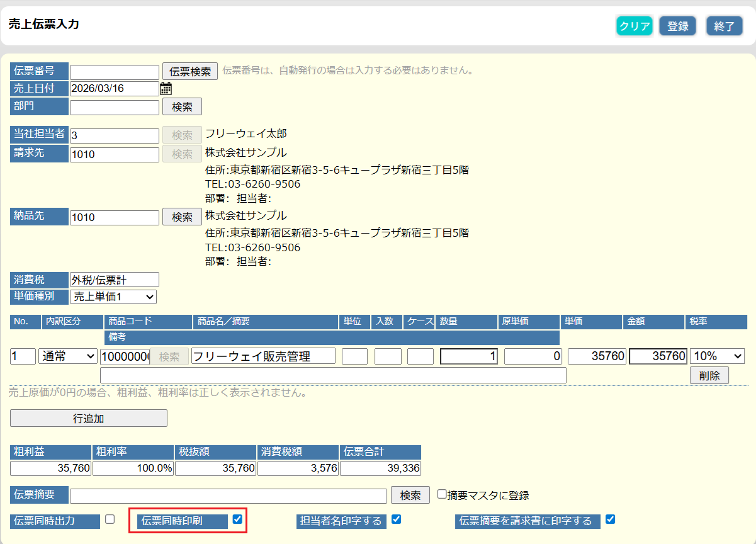Enable 摘要マスタに登録 checkbox
Viewport: 756px width, 544px height.
[442, 494]
